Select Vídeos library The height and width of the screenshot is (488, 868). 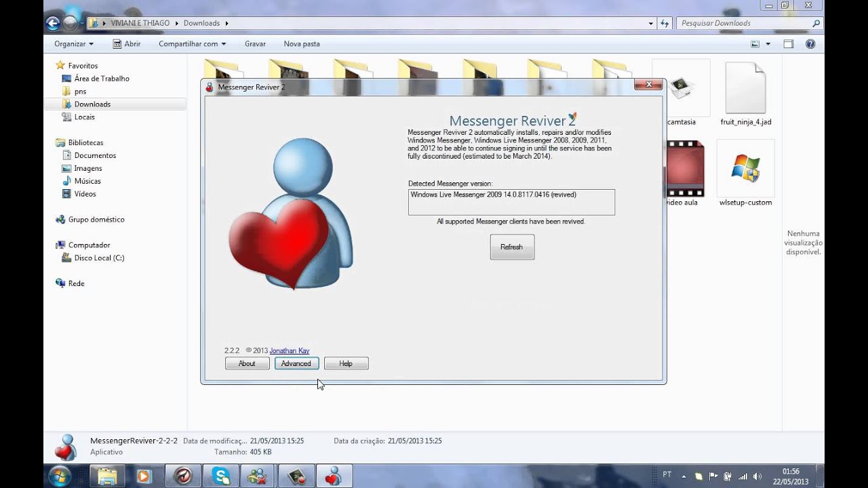pyautogui.click(x=85, y=195)
